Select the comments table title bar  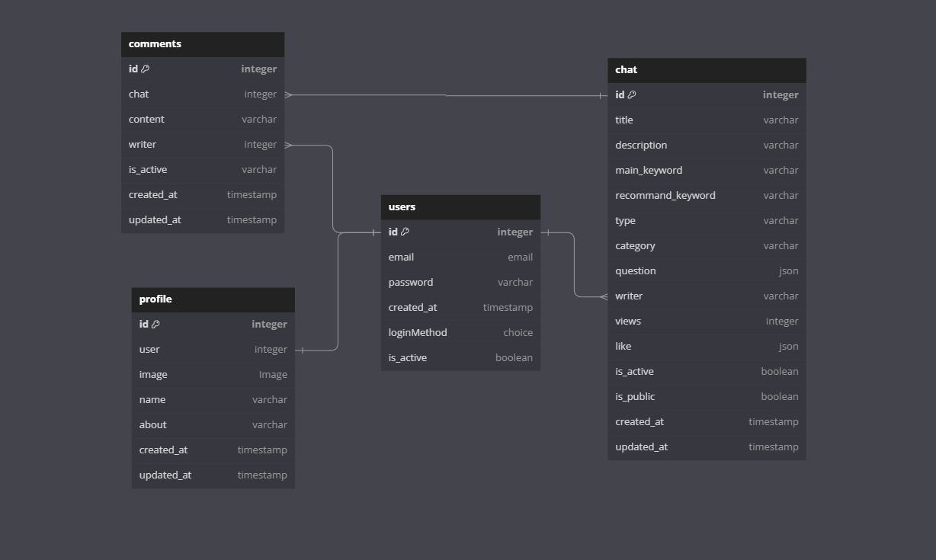point(203,44)
